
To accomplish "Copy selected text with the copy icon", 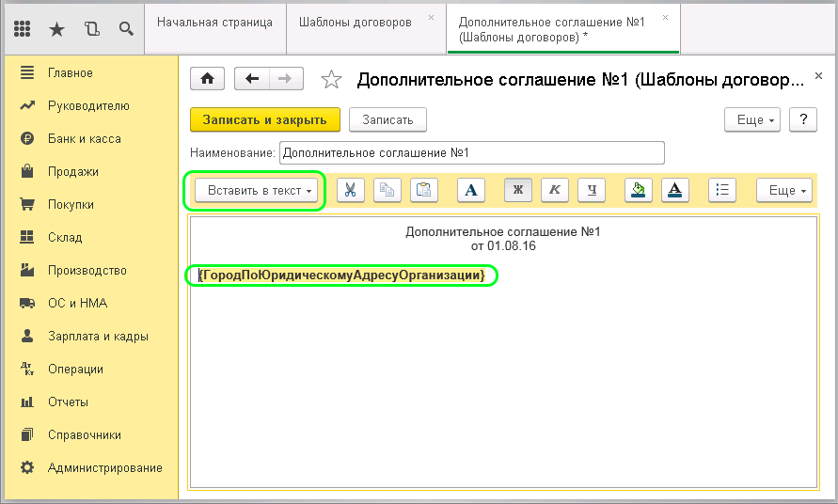I will click(x=387, y=190).
